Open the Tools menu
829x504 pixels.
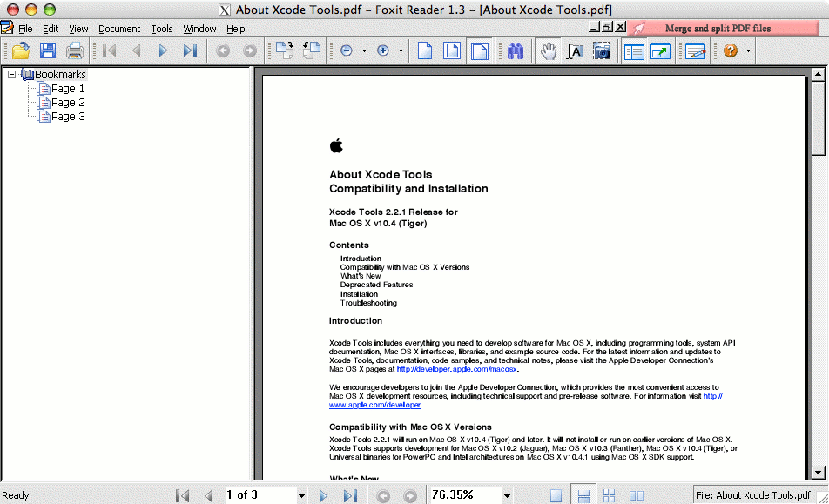(161, 29)
